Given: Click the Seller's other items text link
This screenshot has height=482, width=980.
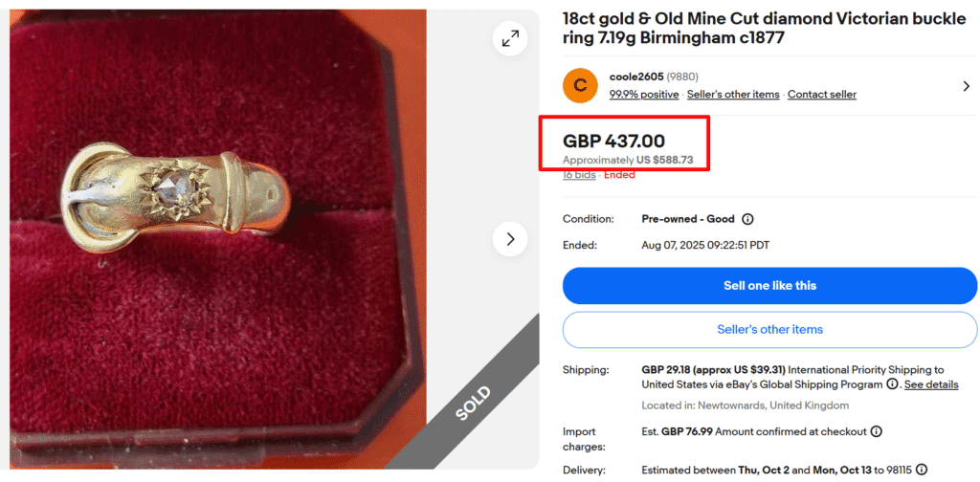Looking at the screenshot, I should pos(733,95).
